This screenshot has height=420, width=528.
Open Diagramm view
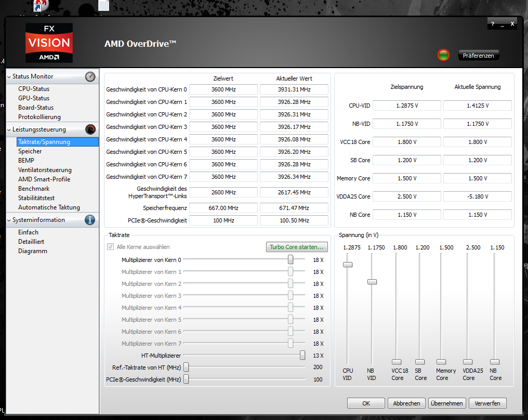[33, 251]
